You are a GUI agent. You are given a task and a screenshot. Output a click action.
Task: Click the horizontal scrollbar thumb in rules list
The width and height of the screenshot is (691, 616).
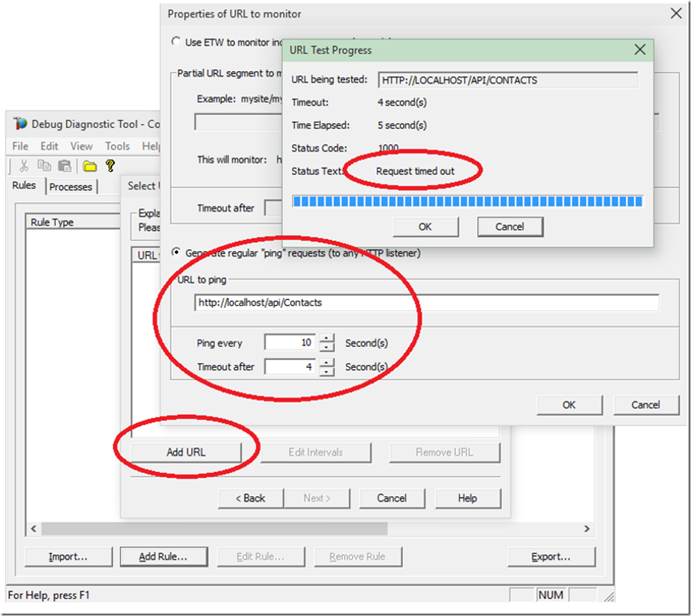click(x=214, y=528)
